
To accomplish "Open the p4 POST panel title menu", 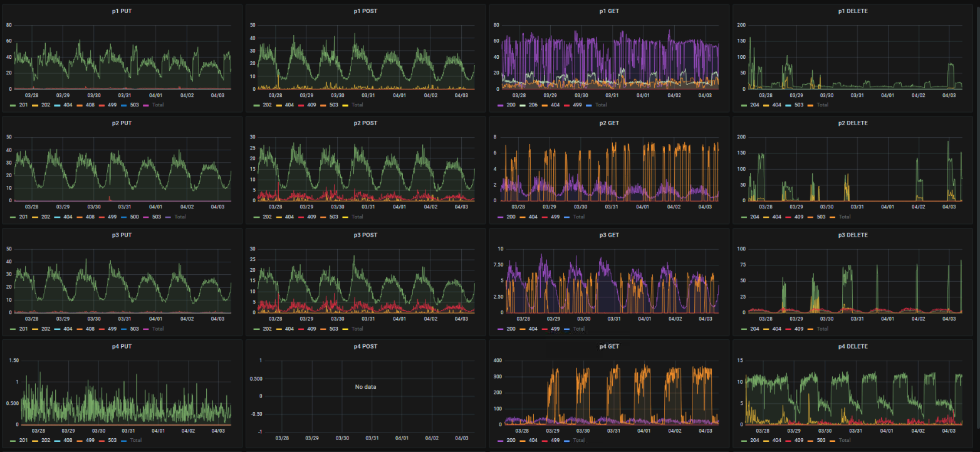I will pyautogui.click(x=365, y=346).
